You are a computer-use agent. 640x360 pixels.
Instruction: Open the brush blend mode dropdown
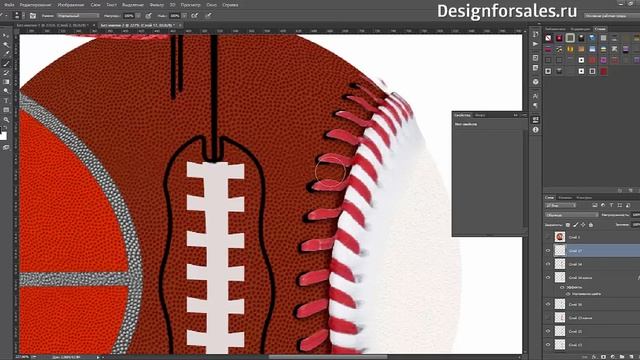[x=78, y=16]
